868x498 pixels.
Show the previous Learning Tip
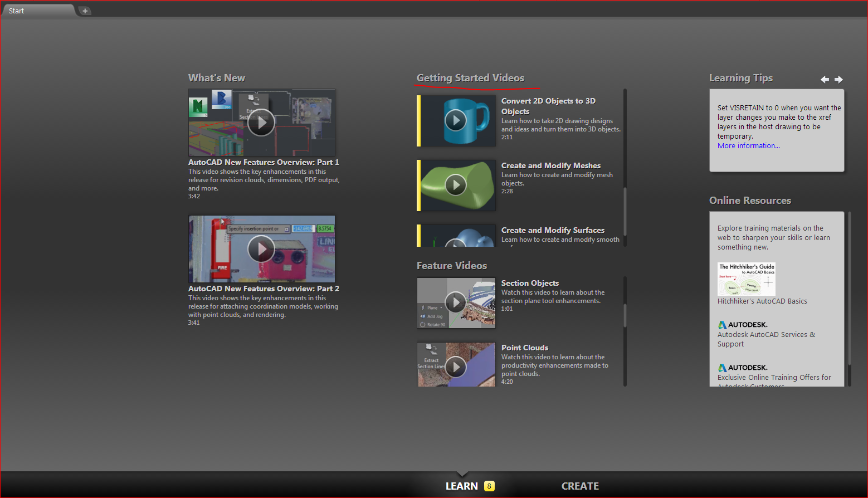point(825,80)
